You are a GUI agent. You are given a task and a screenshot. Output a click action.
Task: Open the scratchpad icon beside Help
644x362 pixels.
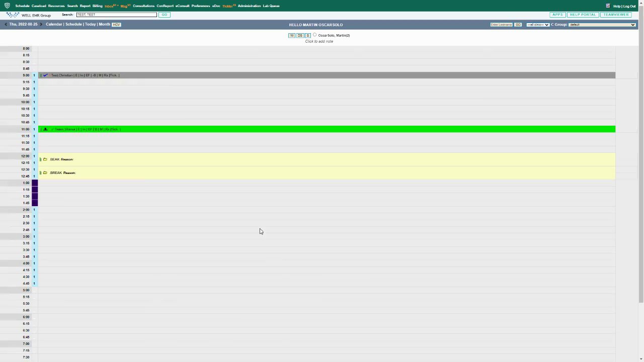click(x=608, y=6)
